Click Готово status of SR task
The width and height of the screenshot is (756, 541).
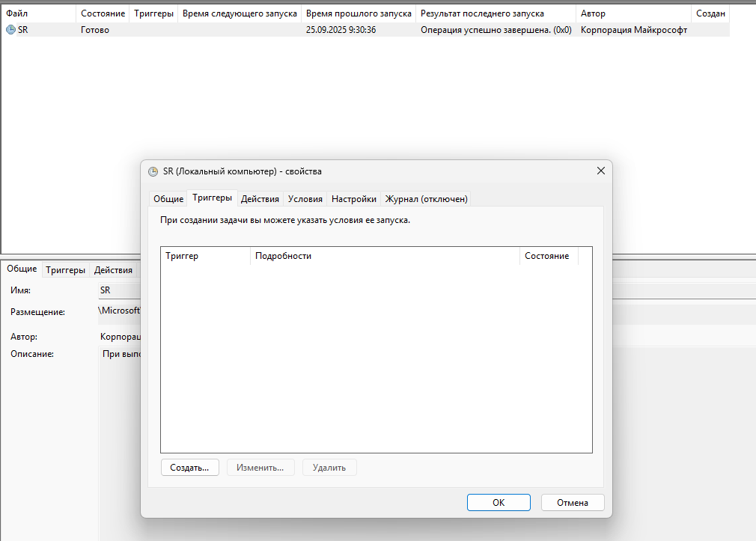95,30
